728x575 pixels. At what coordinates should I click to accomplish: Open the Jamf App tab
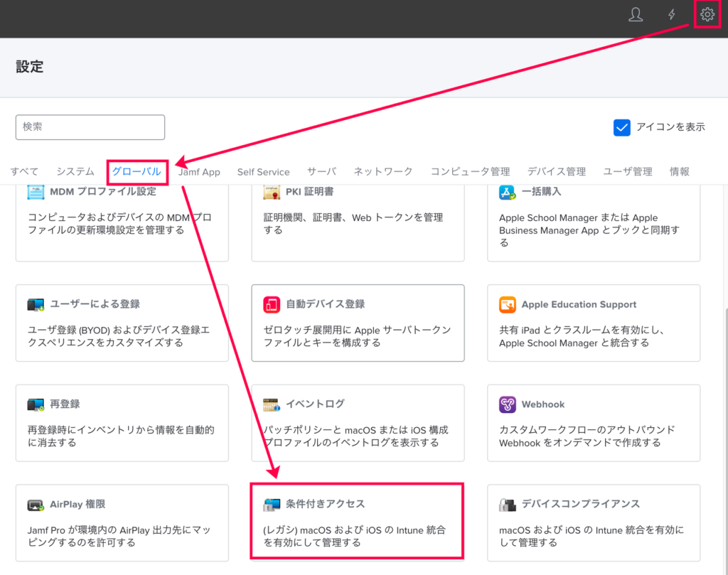199,172
